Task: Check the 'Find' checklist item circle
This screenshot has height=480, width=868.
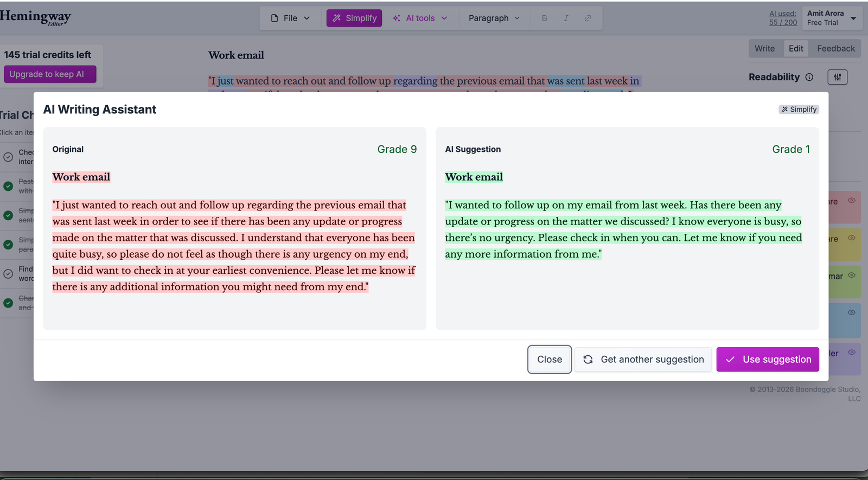Action: point(8,274)
